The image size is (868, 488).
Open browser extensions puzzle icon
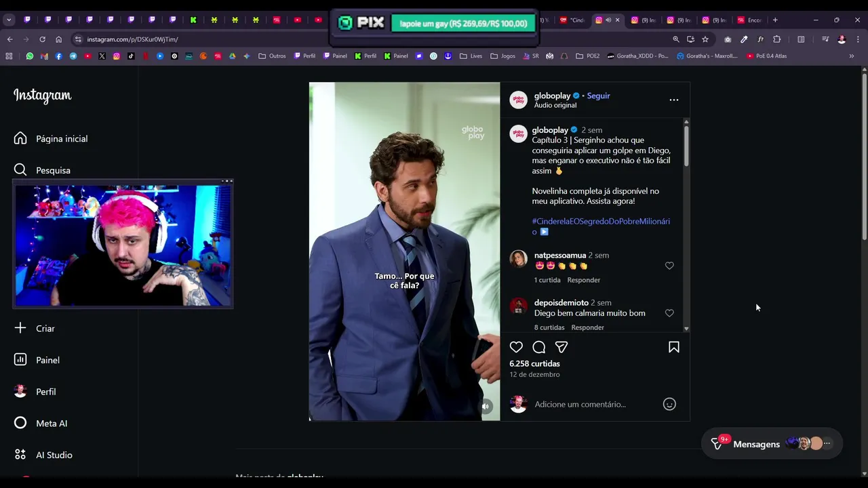coord(777,39)
